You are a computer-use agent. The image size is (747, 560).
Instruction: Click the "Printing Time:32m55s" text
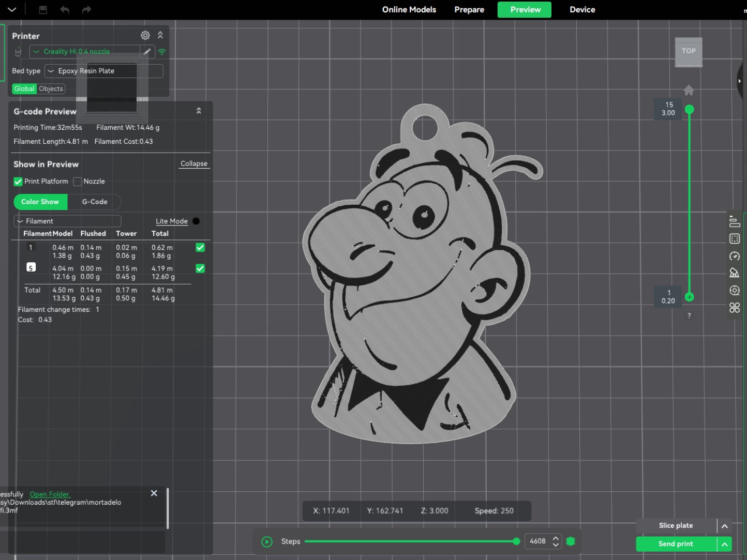(x=48, y=127)
